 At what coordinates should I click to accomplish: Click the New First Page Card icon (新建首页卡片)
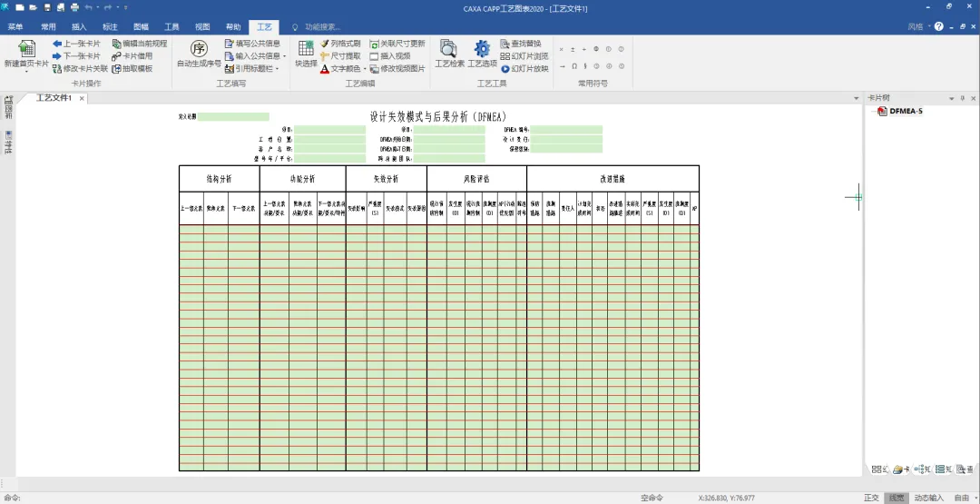point(26,49)
